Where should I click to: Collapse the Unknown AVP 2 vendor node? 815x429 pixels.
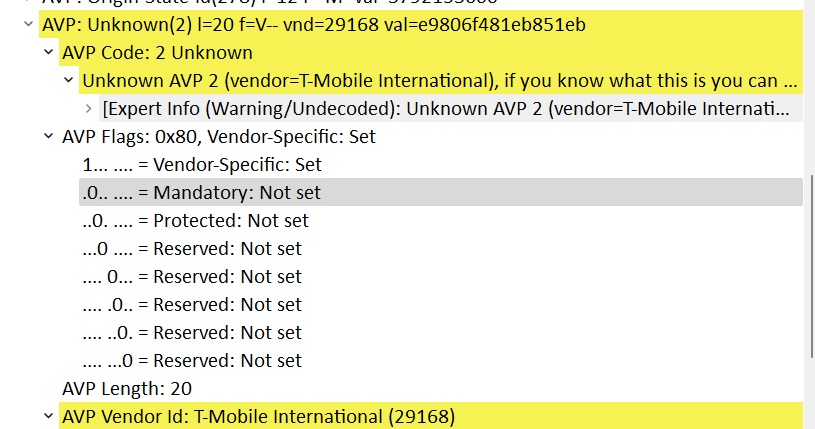(x=68, y=80)
